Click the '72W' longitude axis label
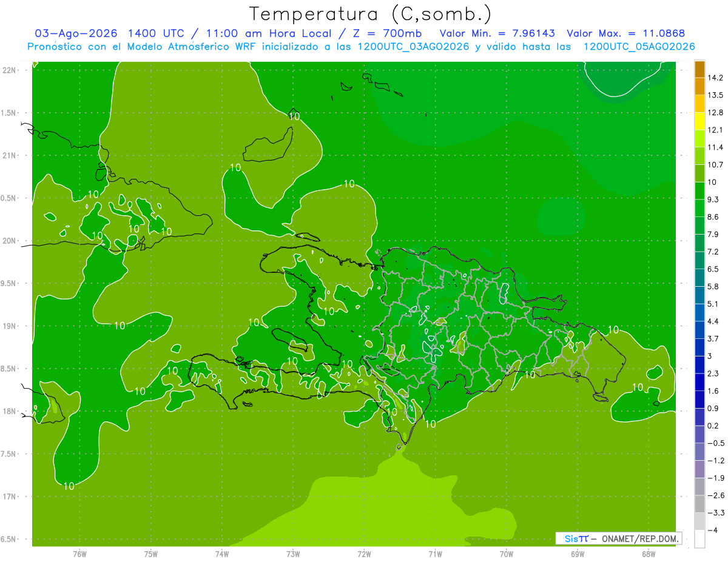Image resolution: width=728 pixels, height=562 pixels. 364,554
